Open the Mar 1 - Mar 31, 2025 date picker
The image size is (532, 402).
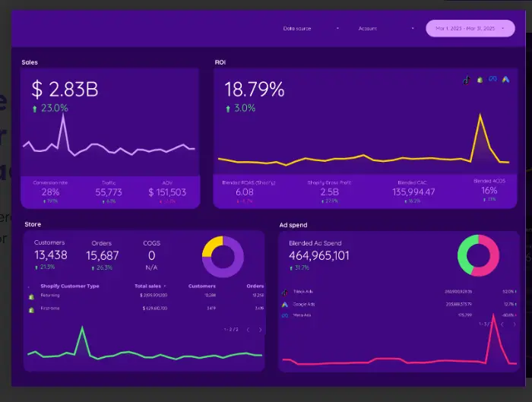pyautogui.click(x=470, y=28)
